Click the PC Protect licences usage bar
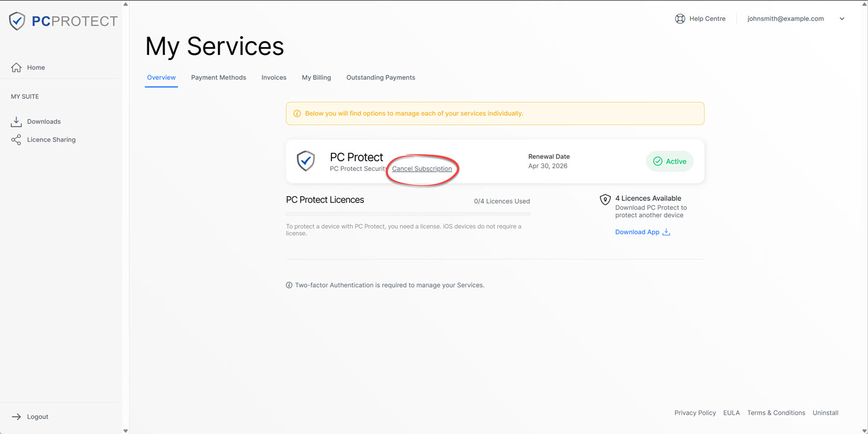 pos(407,214)
